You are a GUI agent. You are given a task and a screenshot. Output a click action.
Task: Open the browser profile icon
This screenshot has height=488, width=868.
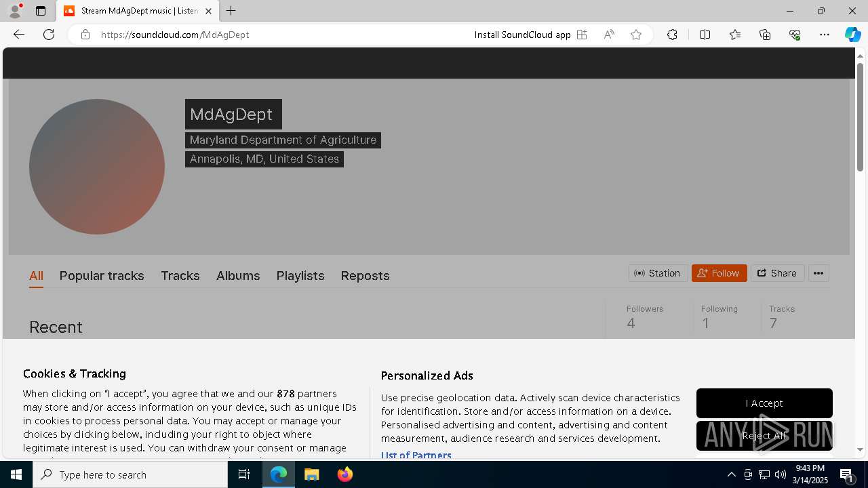pyautogui.click(x=15, y=11)
